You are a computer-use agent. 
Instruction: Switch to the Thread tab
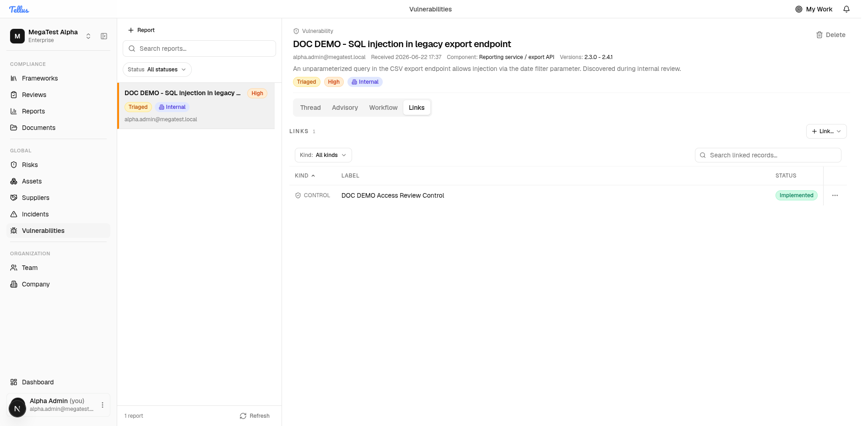point(310,108)
